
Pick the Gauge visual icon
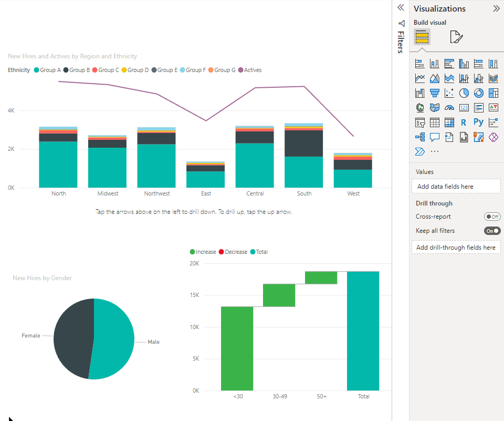coord(449,108)
